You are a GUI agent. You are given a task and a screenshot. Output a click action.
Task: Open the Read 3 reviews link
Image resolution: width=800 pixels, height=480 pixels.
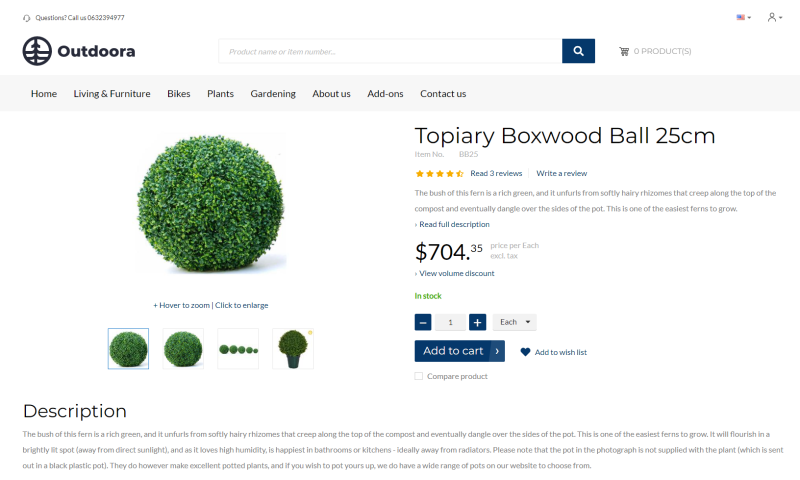(x=496, y=173)
